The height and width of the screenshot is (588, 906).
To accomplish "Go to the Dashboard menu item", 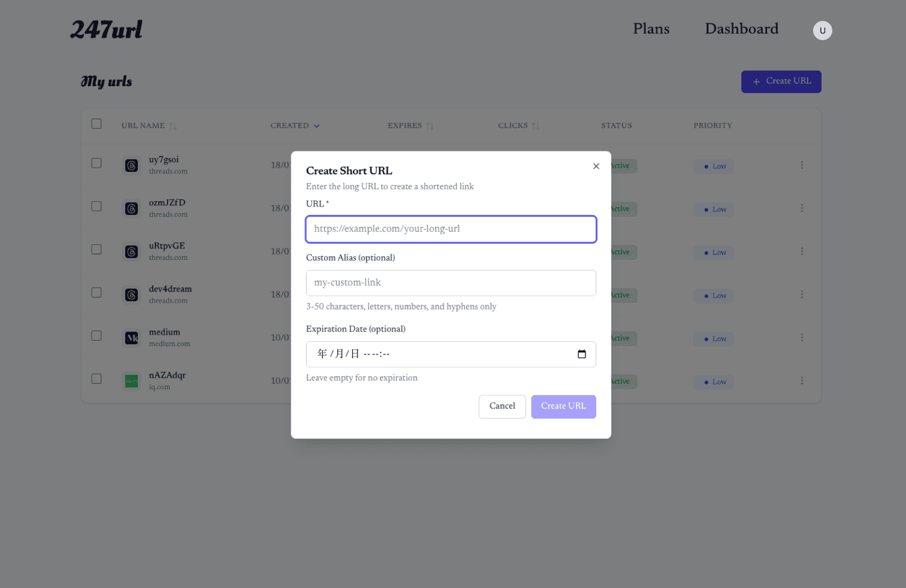I will click(741, 29).
